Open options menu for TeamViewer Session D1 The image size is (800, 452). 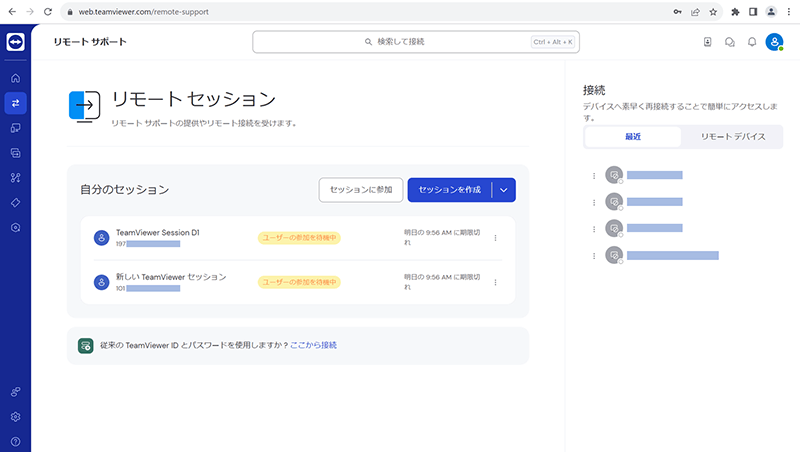(x=495, y=238)
